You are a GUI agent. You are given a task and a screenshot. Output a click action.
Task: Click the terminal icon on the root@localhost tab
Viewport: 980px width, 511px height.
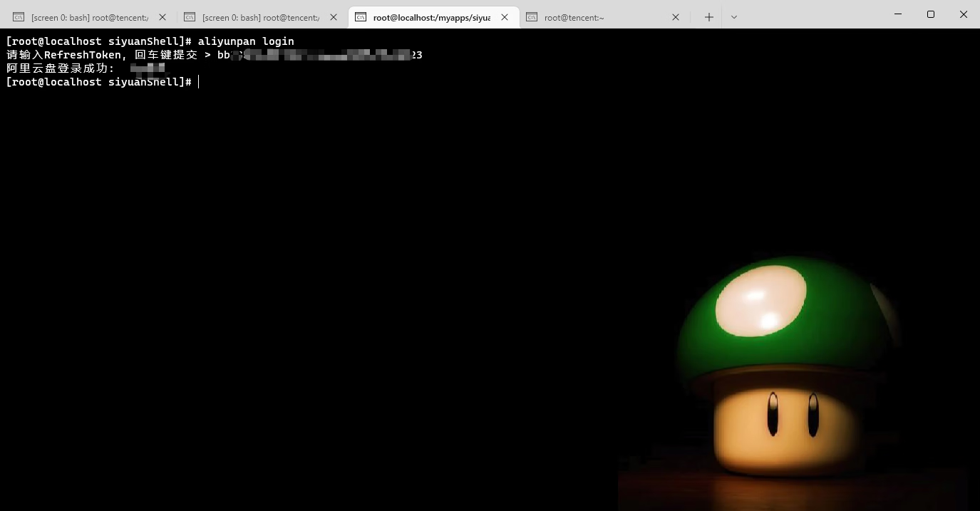[x=361, y=17]
